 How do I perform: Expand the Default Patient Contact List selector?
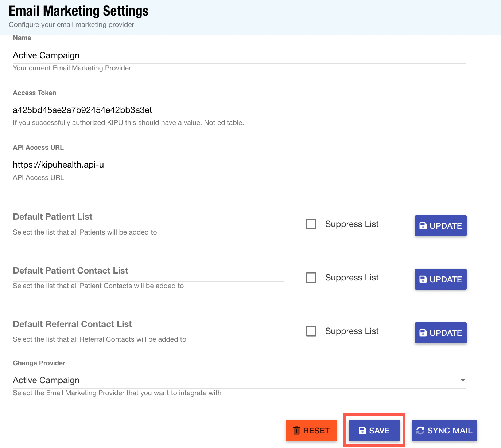[x=148, y=271]
